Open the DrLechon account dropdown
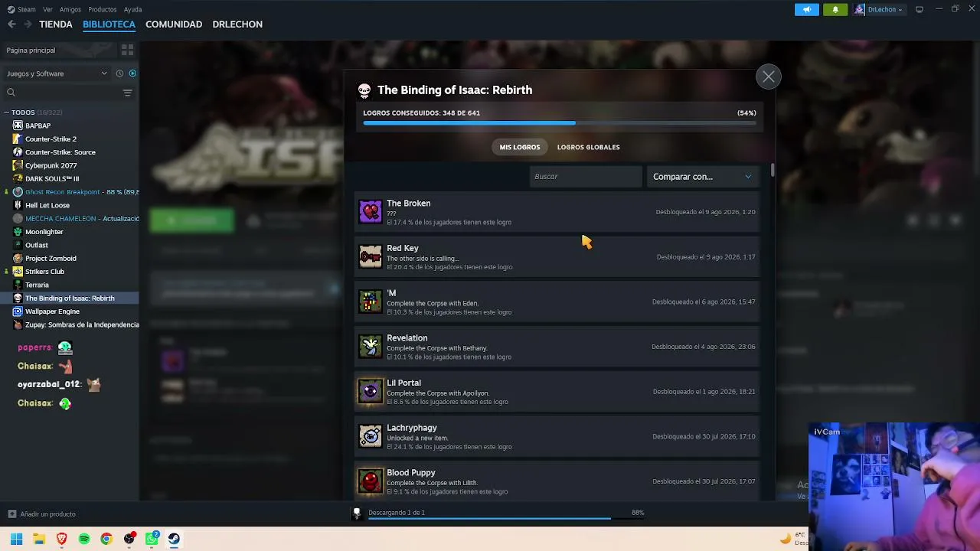Viewport: 980px width, 551px height. click(x=879, y=9)
